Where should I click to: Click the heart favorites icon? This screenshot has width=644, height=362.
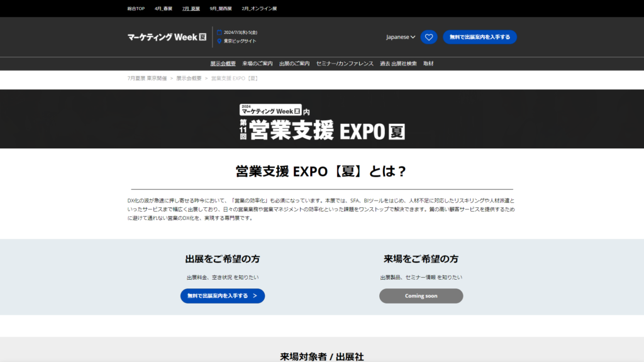(429, 37)
